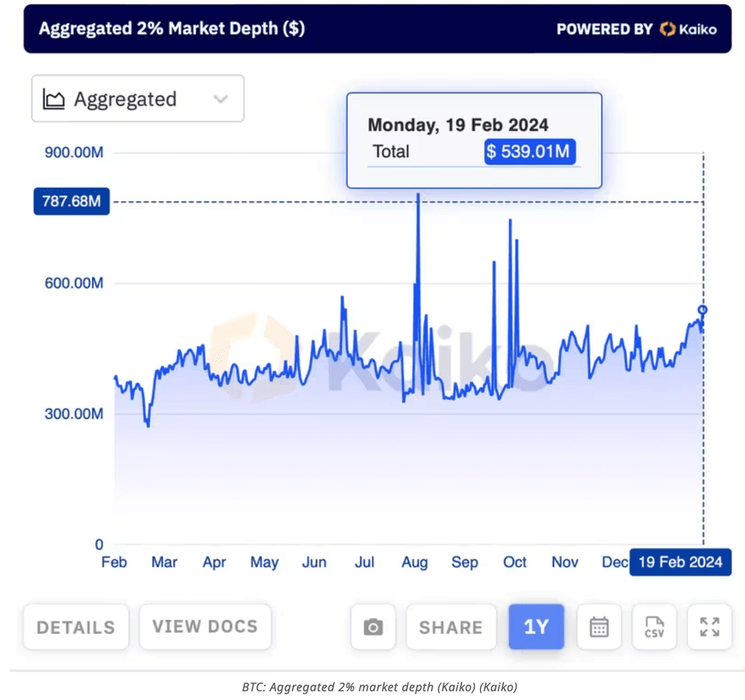Click the $ 539.01M tooltip value
This screenshot has height=700, width=745.
coord(530,151)
